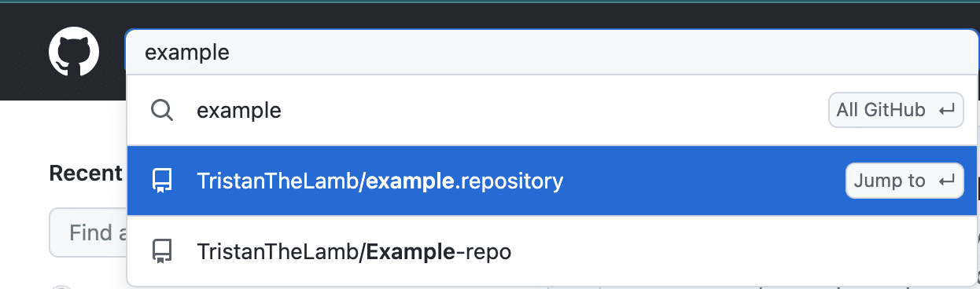Click 'TristanTheLamb' owner name in bottom row
Screen dimensions: 980x289
[278, 252]
